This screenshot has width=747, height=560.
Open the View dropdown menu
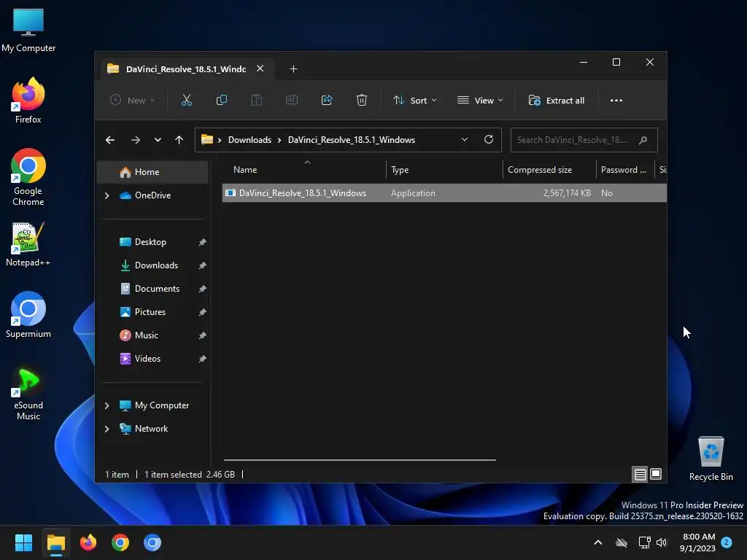click(x=480, y=101)
